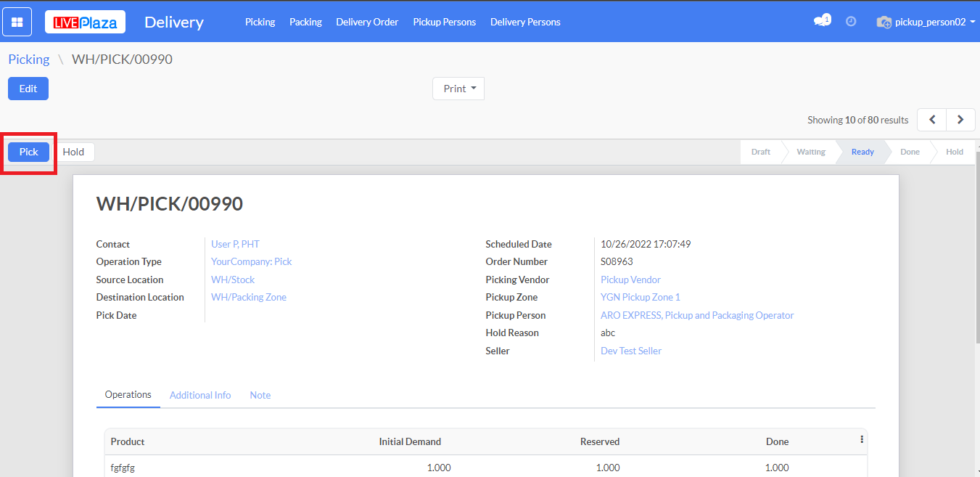This screenshot has width=980, height=477.
Task: Open the activities clock icon
Action: point(851,22)
